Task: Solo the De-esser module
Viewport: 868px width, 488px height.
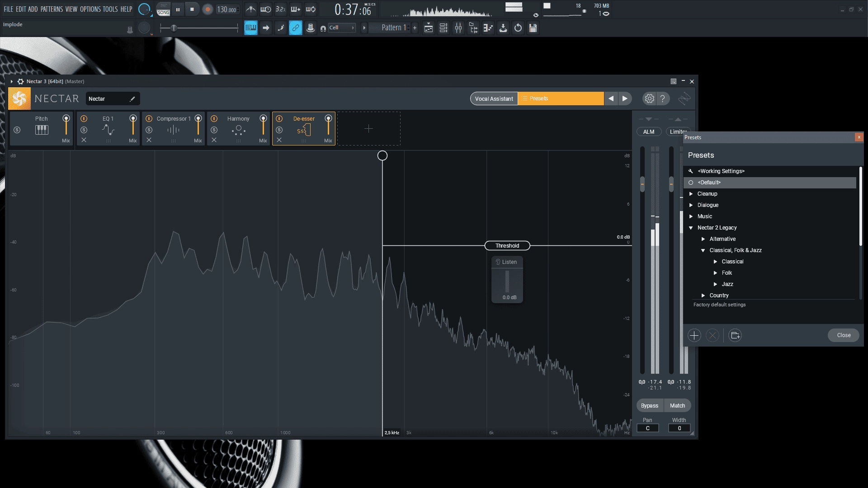Action: tap(279, 130)
